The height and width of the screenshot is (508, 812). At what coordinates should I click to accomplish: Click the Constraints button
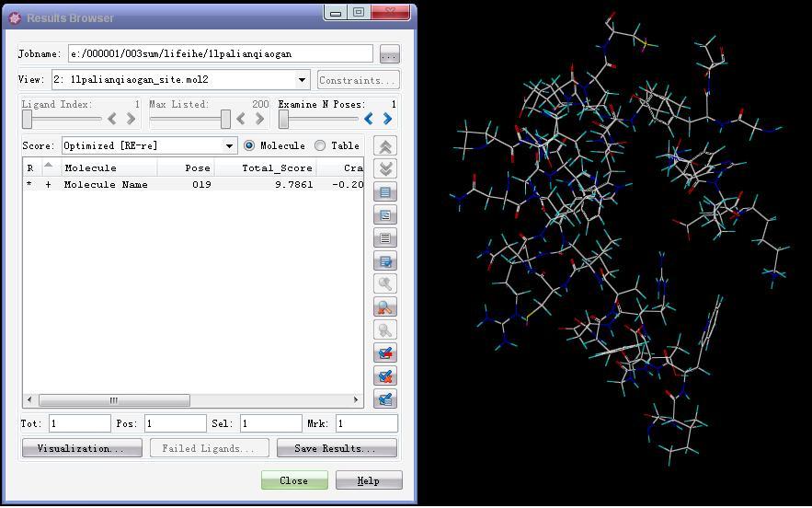click(x=359, y=80)
